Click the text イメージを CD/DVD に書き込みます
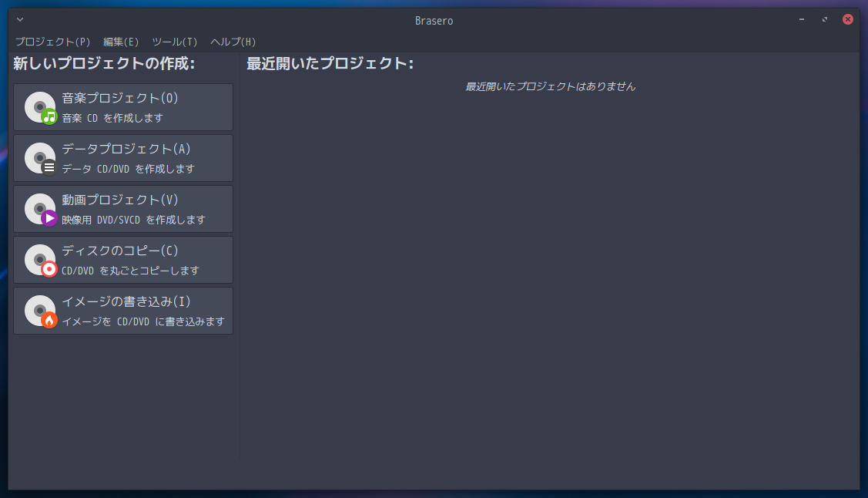The width and height of the screenshot is (868, 498). pos(143,321)
